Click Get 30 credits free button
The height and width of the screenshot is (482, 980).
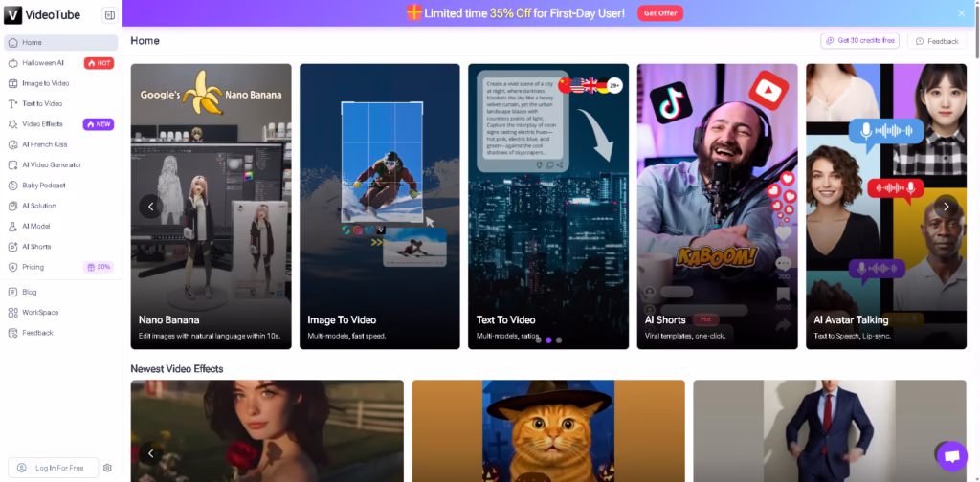coord(859,41)
